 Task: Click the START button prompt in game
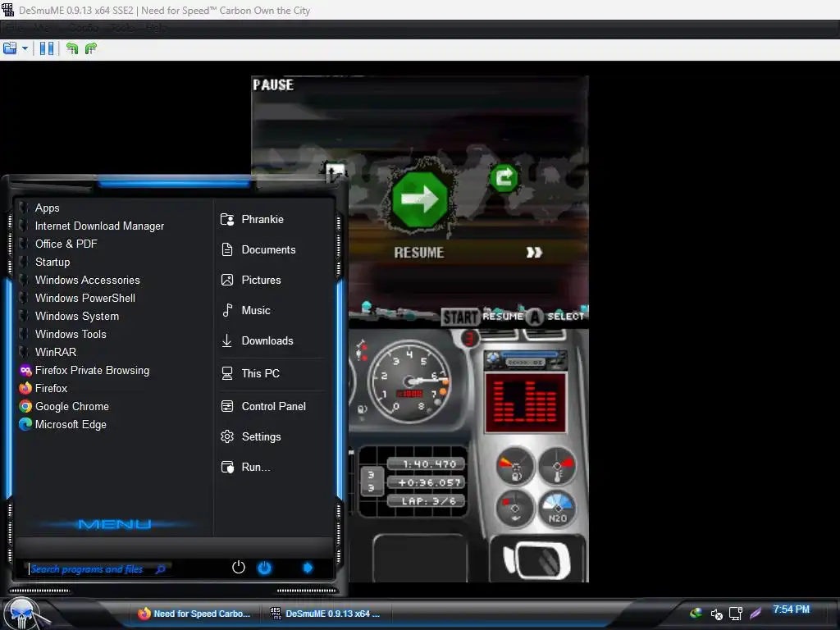click(460, 317)
